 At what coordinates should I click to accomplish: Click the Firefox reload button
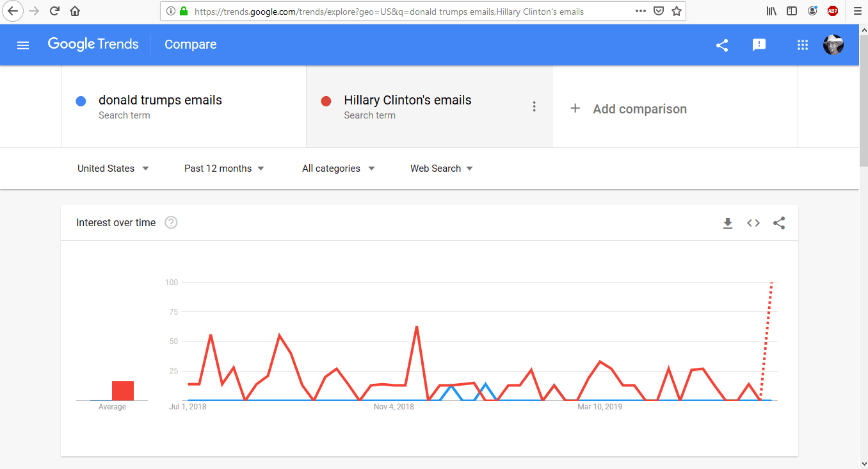pos(54,11)
